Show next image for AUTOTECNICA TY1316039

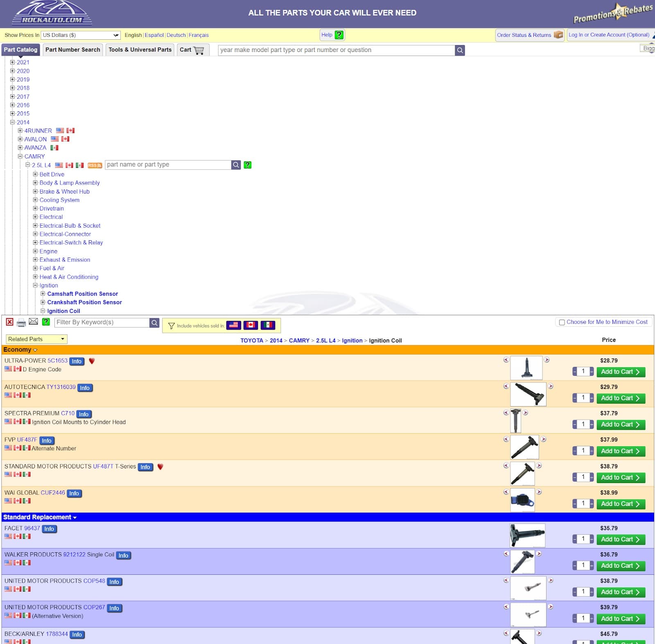click(551, 386)
